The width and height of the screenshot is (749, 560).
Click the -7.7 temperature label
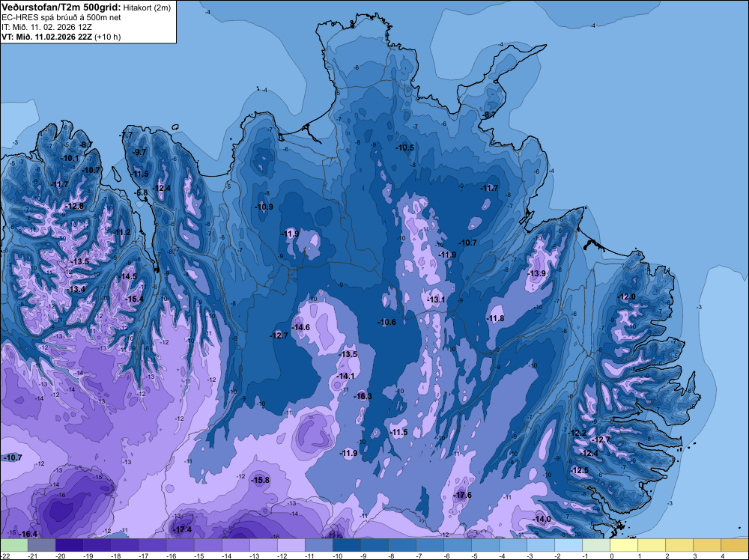(127, 135)
